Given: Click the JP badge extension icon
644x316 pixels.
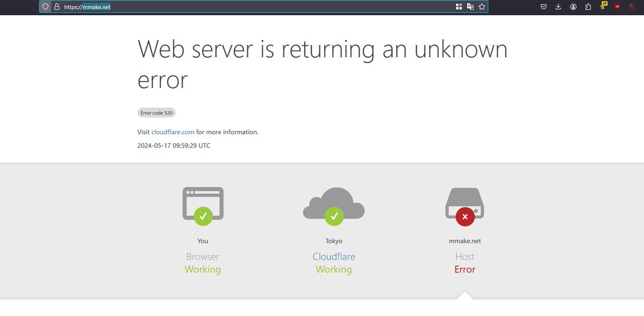Looking at the screenshot, I should (603, 5).
